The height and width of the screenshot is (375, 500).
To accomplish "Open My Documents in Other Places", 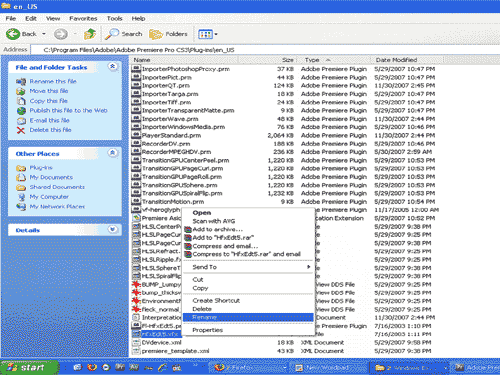I will coord(51,177).
